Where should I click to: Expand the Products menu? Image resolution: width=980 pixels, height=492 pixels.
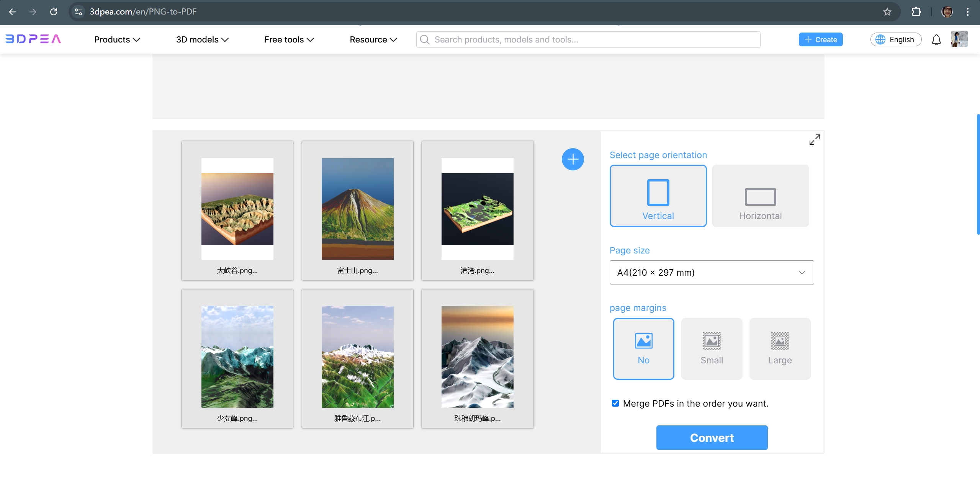pos(117,39)
